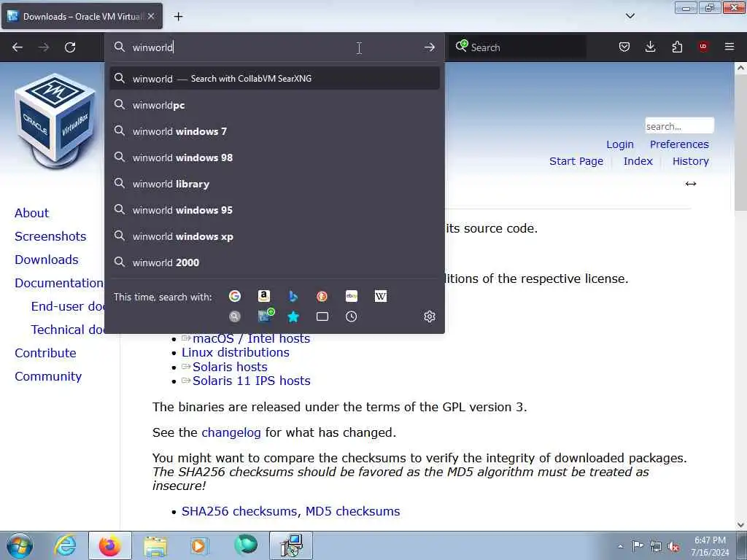This screenshot has width=747, height=560.
Task: Open Save to Pocket button
Action: (x=624, y=47)
